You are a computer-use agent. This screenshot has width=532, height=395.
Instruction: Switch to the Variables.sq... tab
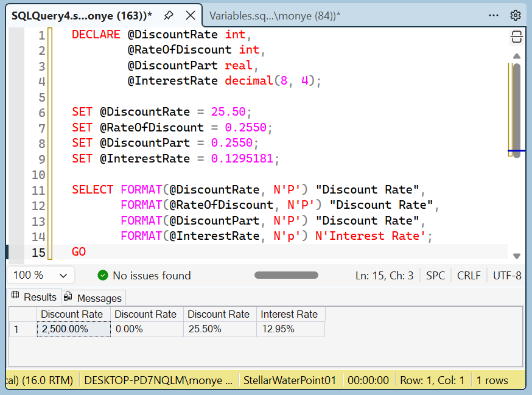coord(275,16)
